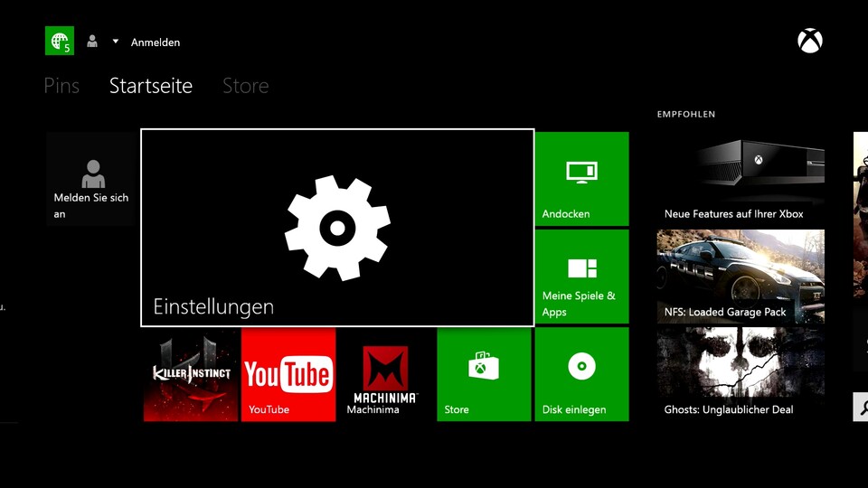Screen dimensions: 868x488
Task: Open Meine Spiele & Apps tile
Action: coord(581,277)
